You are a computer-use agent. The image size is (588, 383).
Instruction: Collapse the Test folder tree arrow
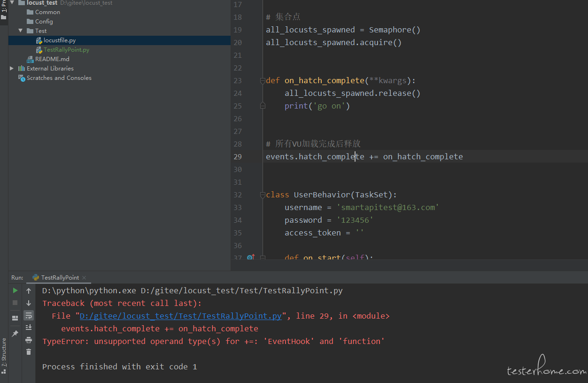(20, 31)
